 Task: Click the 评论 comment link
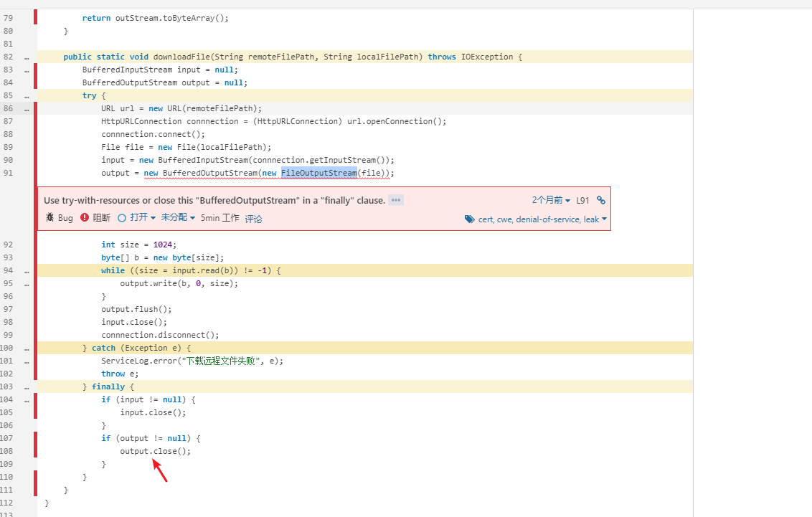click(x=254, y=219)
